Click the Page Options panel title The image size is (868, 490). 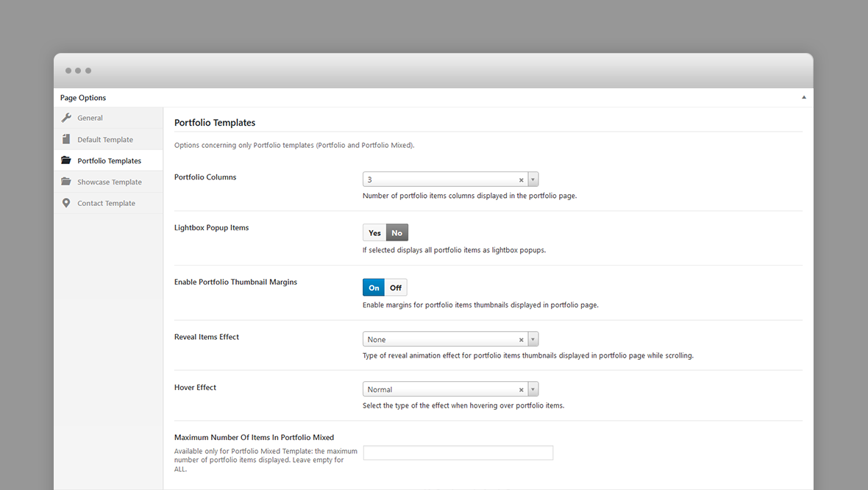(x=83, y=97)
